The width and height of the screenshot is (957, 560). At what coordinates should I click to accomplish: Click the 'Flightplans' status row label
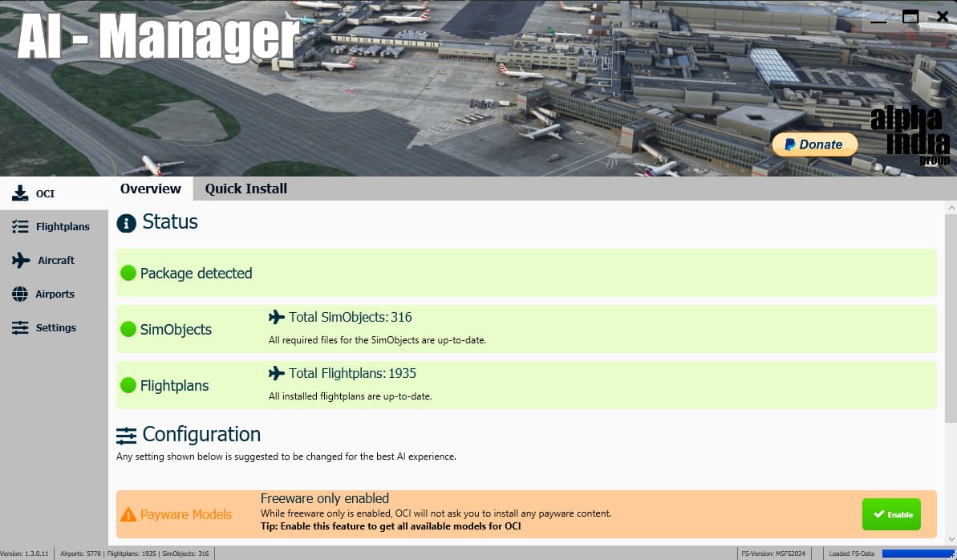175,385
